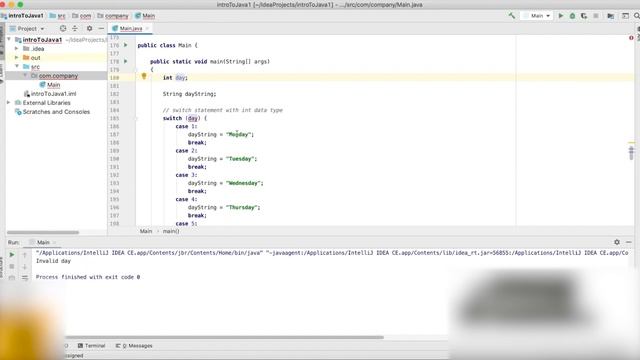The width and height of the screenshot is (640, 360).
Task: Run Main with the green play toolbar button
Action: [x=561, y=16]
